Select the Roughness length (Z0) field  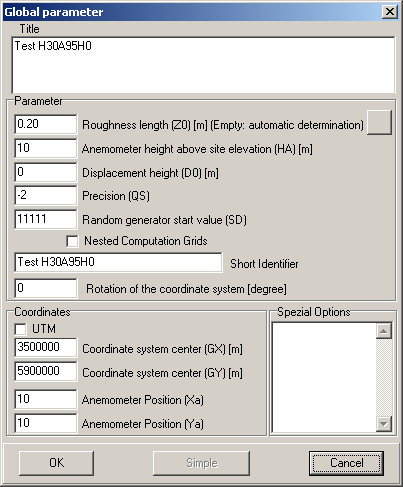(x=46, y=124)
